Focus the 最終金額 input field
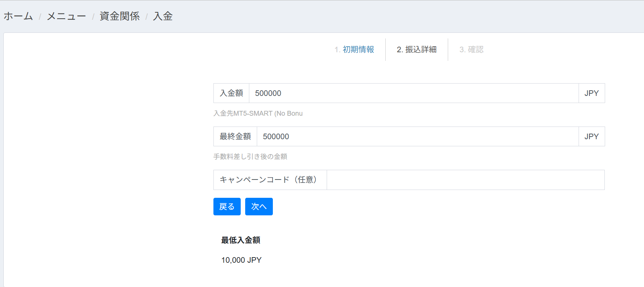 click(417, 137)
